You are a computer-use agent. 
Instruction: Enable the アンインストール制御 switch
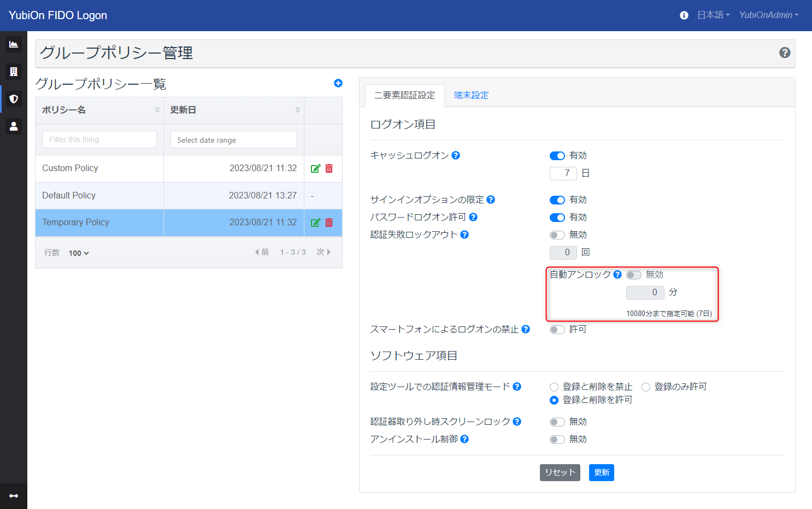[x=557, y=440]
